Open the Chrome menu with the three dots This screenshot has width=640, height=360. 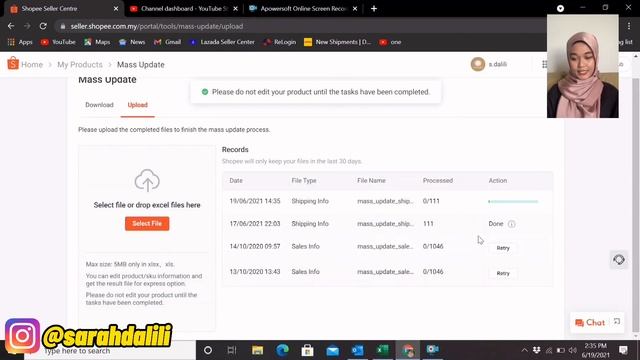[629, 26]
